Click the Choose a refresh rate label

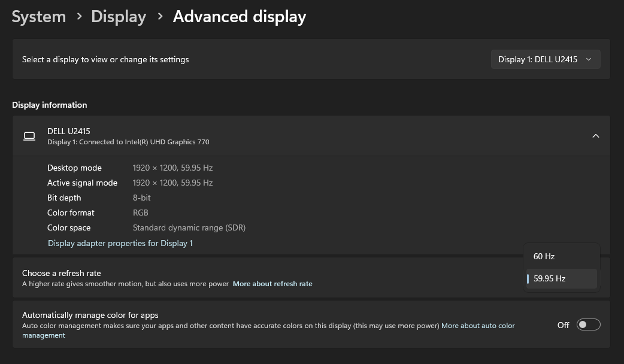tap(62, 273)
